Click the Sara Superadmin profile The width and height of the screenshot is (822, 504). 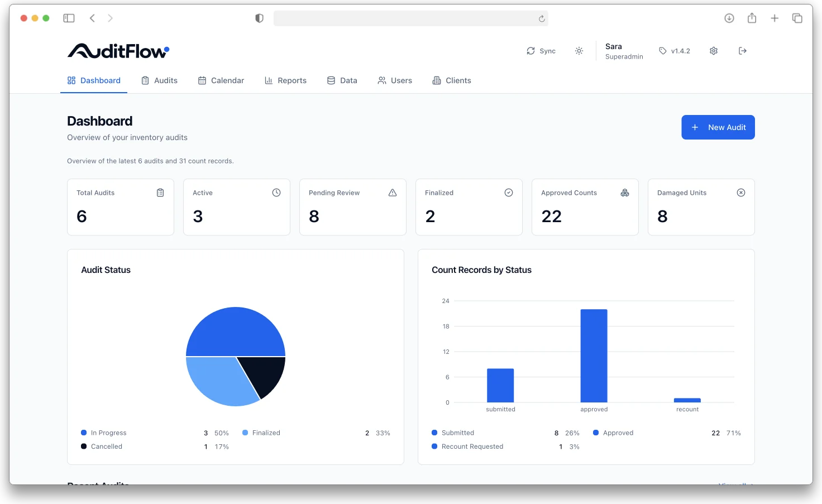[624, 51]
